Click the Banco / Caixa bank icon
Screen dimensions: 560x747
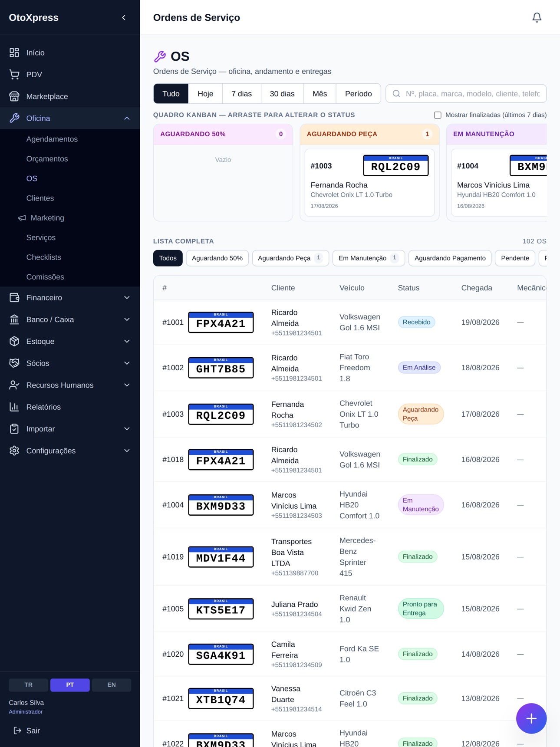click(14, 319)
